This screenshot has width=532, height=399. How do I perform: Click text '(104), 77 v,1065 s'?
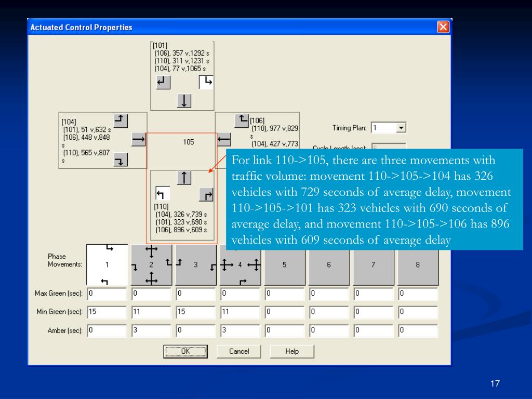[180, 69]
